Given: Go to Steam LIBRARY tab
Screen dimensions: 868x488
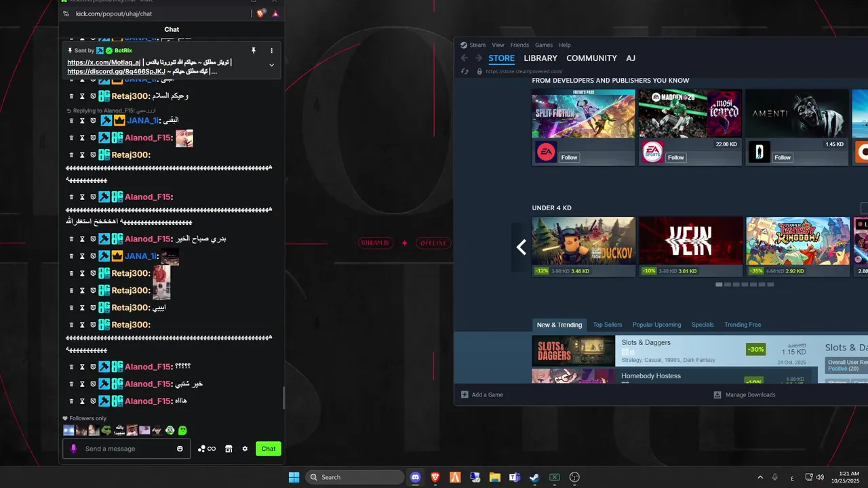Looking at the screenshot, I should coord(540,58).
